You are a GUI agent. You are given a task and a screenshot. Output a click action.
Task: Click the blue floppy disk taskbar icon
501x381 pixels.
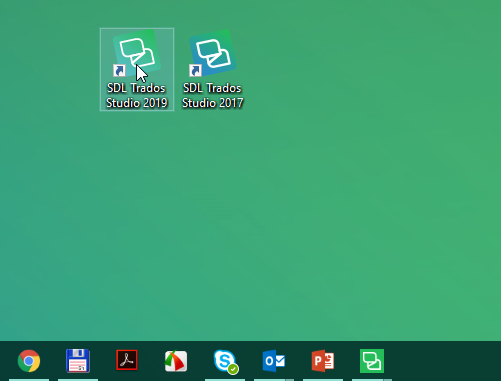pos(78,361)
